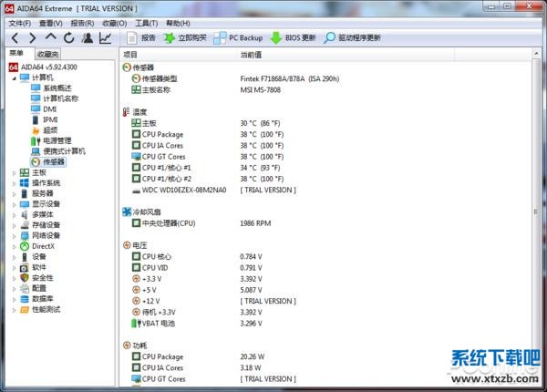This screenshot has width=547, height=392.
Task: Expand the 主板 motherboard tree node
Action: [x=13, y=172]
